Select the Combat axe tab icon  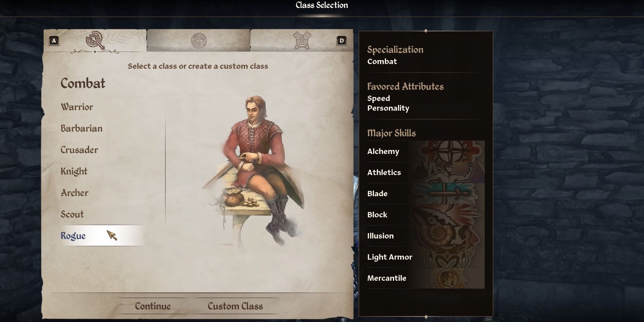pyautogui.click(x=95, y=41)
